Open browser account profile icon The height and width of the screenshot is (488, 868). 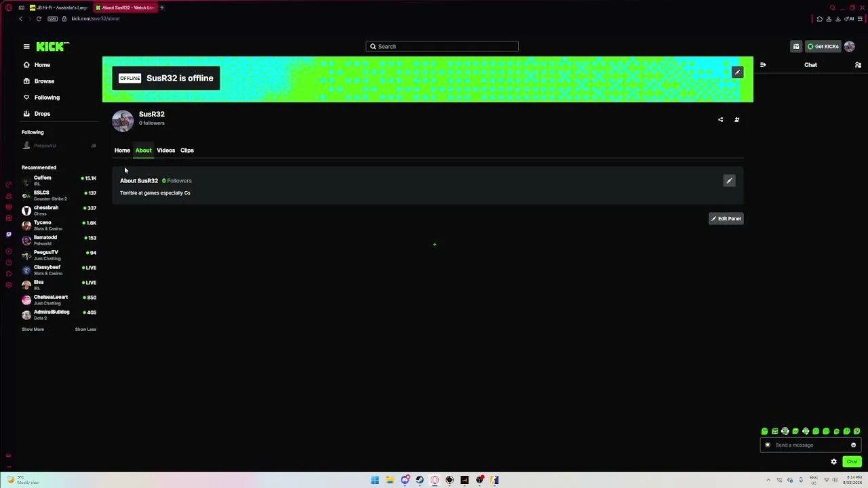(829, 19)
